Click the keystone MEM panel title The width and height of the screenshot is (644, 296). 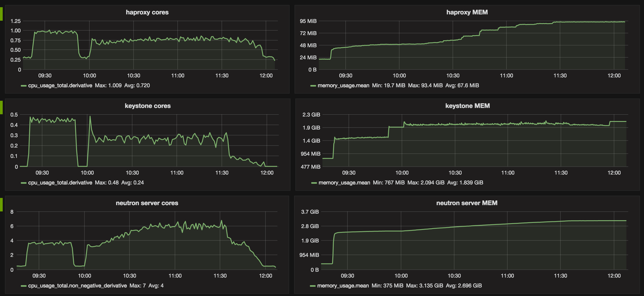point(467,106)
